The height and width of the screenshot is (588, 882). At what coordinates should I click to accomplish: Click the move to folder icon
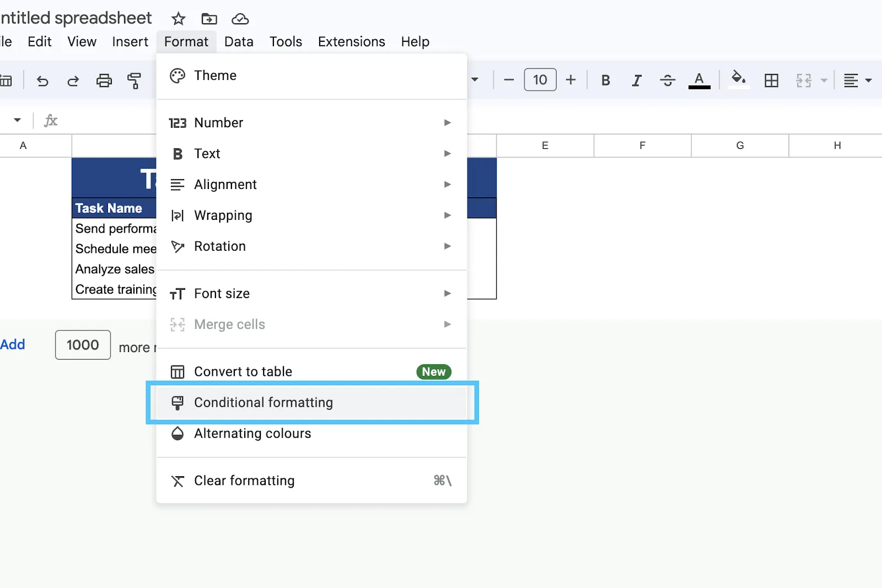click(209, 19)
